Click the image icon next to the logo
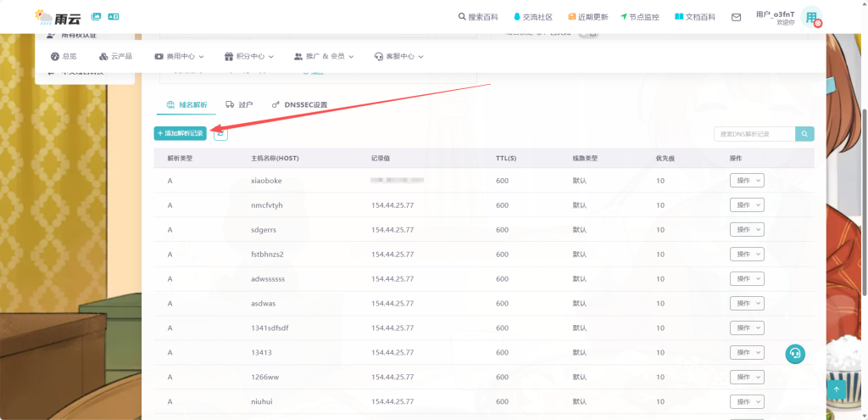The image size is (868, 420). [96, 16]
